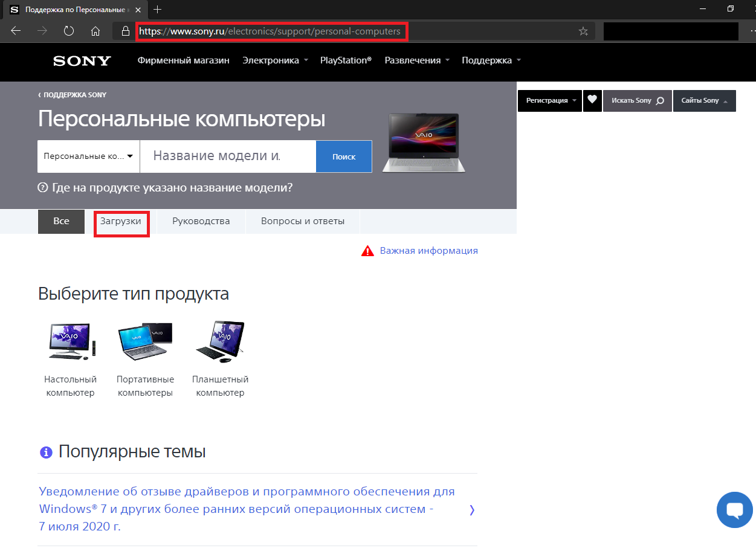
Task: Click the red warning triangle icon
Action: 367,251
